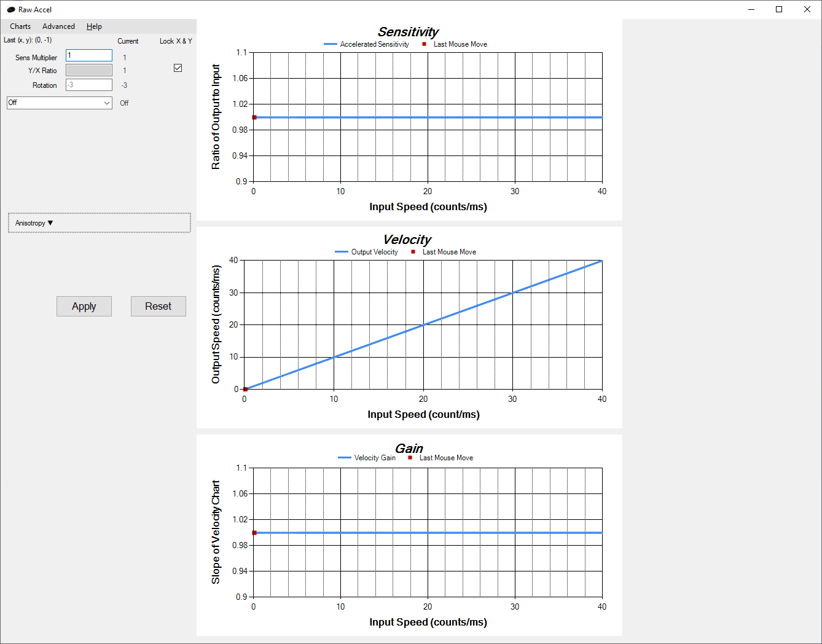This screenshot has width=822, height=644.
Task: Click the Reset button
Action: (x=159, y=307)
